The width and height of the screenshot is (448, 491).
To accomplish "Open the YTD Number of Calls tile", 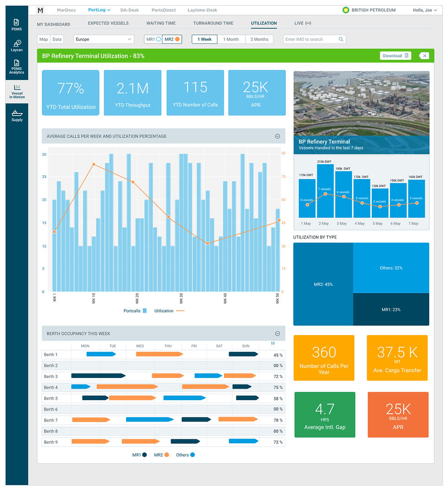I will (195, 93).
